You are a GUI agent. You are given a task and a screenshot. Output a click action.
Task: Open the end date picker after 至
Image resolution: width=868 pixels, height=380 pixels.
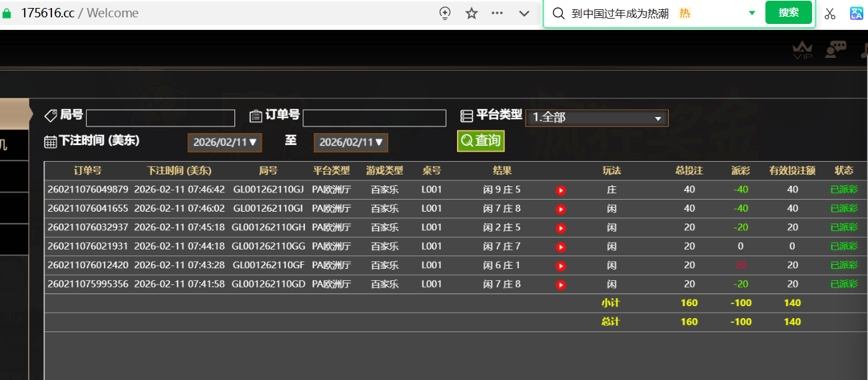[350, 142]
